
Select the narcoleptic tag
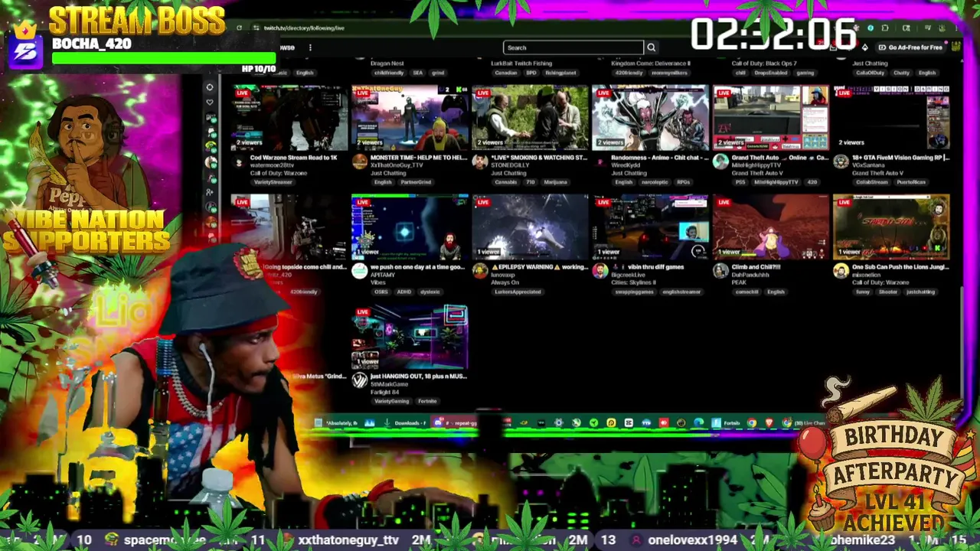(x=655, y=182)
